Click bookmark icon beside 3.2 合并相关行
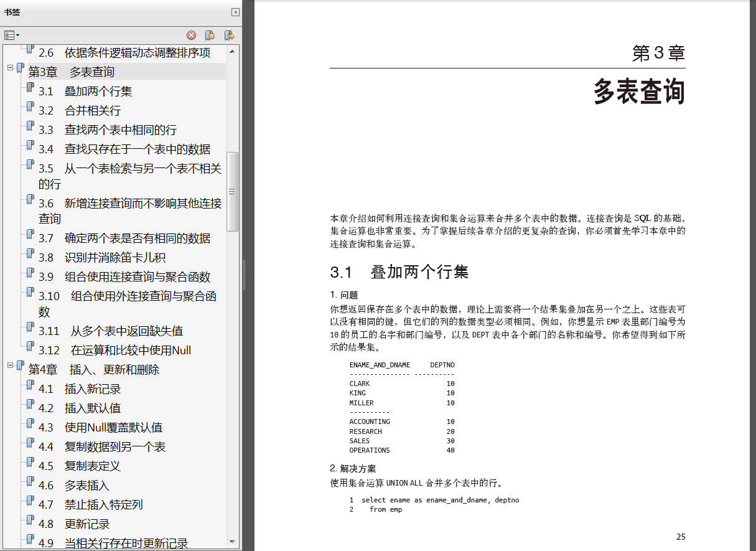The width and height of the screenshot is (756, 551). (30, 107)
